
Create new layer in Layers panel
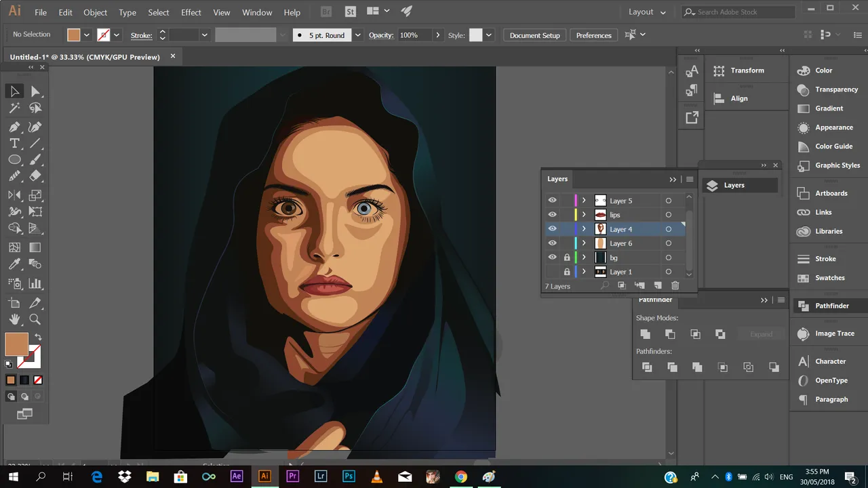coord(657,286)
